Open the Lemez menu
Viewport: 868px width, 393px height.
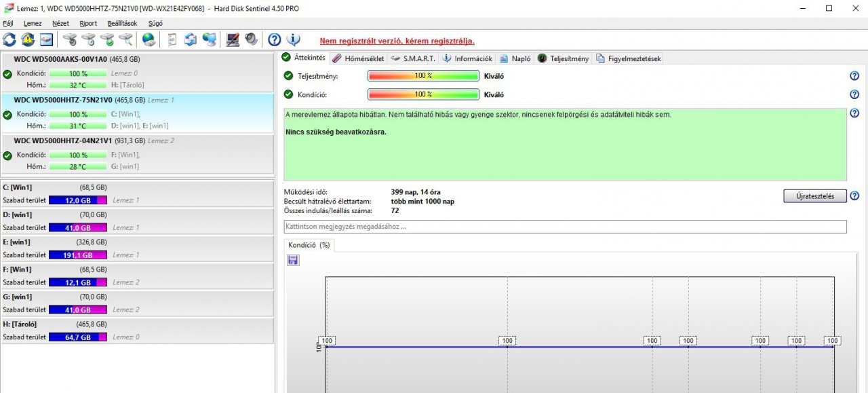pos(33,23)
